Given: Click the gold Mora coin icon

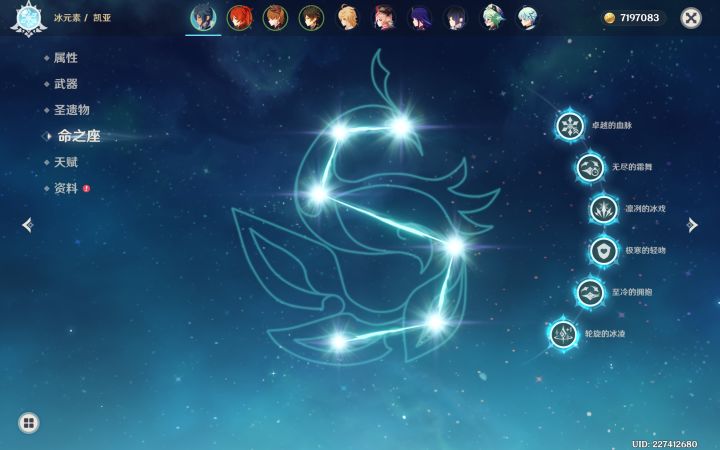Looking at the screenshot, I should (x=609, y=18).
